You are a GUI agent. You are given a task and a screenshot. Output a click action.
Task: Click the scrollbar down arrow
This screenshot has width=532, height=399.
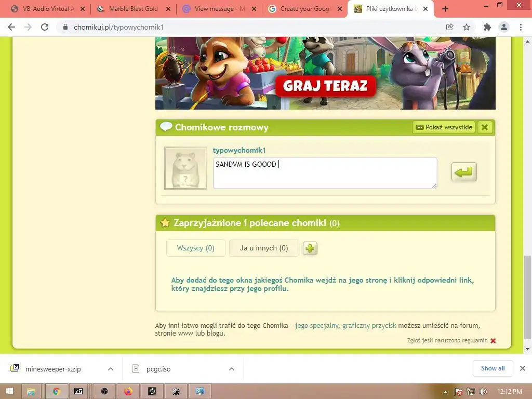[x=527, y=349]
